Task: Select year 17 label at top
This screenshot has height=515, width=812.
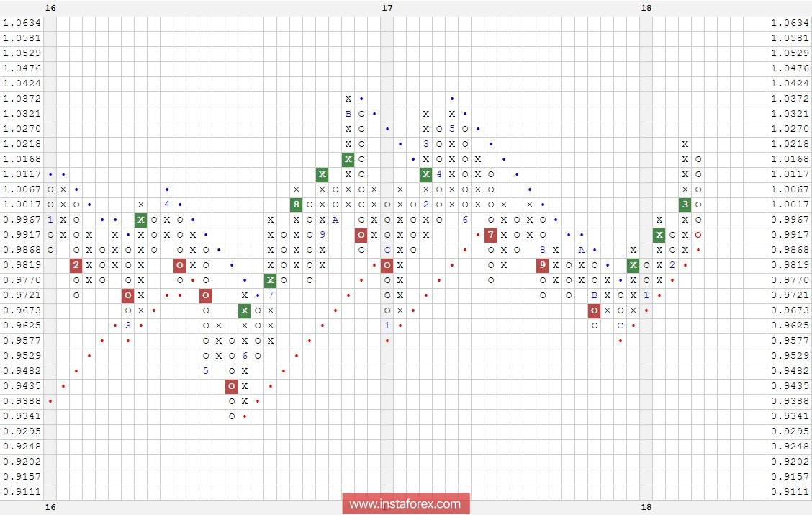Action: pyautogui.click(x=387, y=8)
